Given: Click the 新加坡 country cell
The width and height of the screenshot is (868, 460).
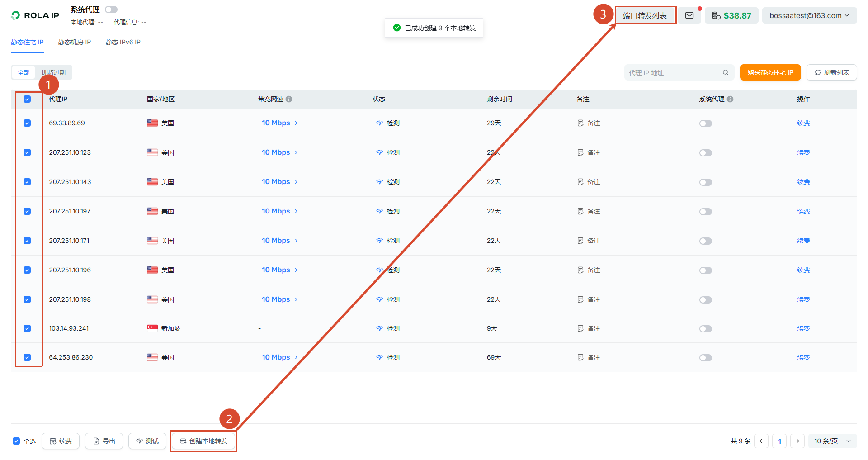Looking at the screenshot, I should point(164,328).
